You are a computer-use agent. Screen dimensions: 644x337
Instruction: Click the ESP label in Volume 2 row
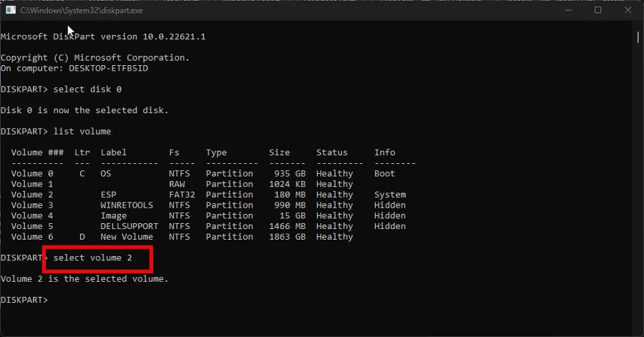109,195
